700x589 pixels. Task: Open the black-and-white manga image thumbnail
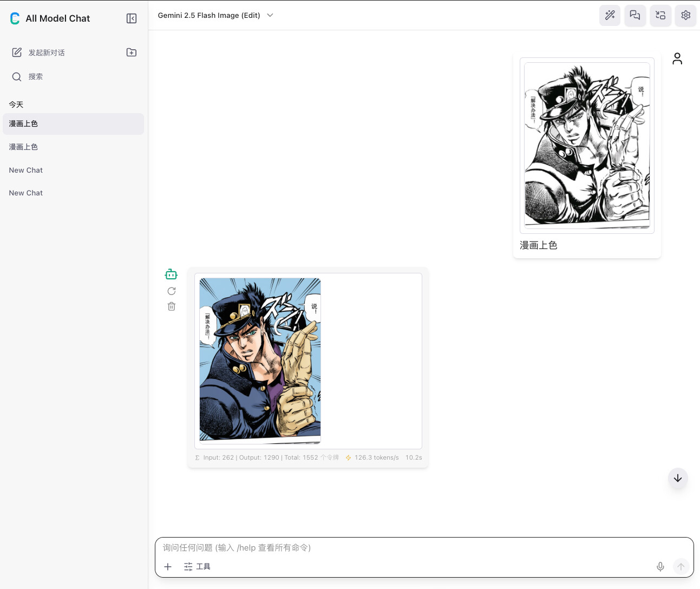coord(587,145)
